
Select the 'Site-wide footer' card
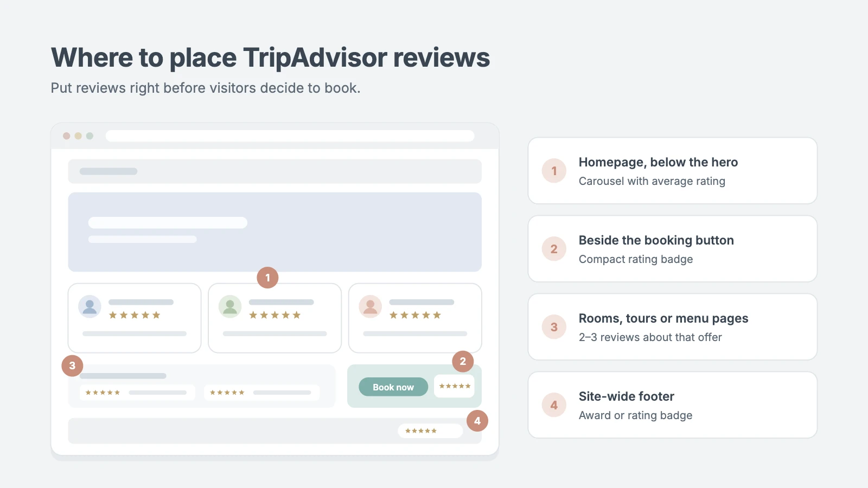pyautogui.click(x=673, y=405)
